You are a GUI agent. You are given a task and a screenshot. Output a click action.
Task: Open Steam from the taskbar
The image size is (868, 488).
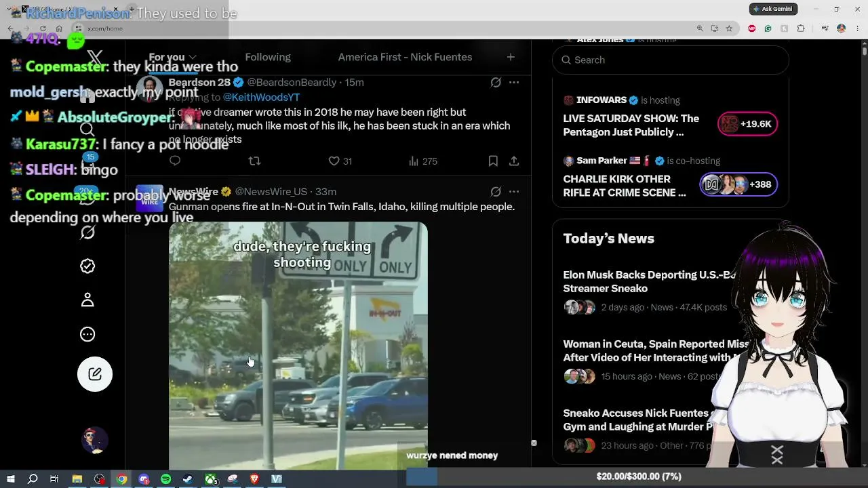coord(188,479)
